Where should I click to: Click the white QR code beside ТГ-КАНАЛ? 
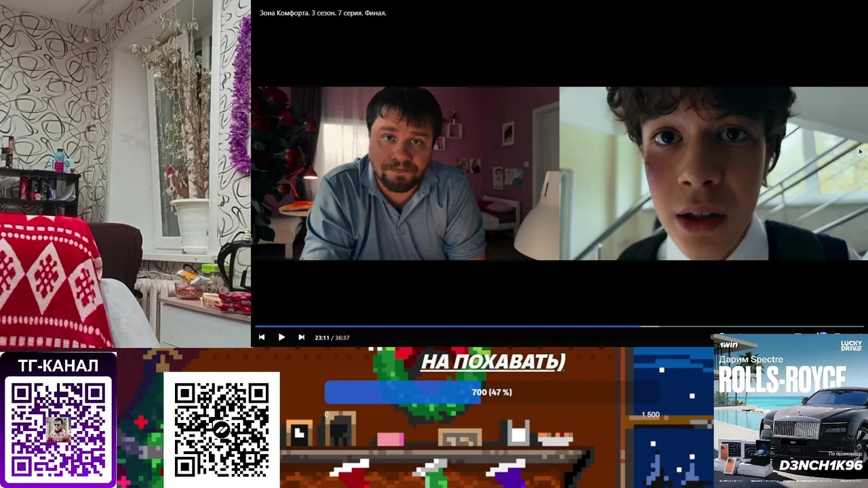tap(221, 430)
